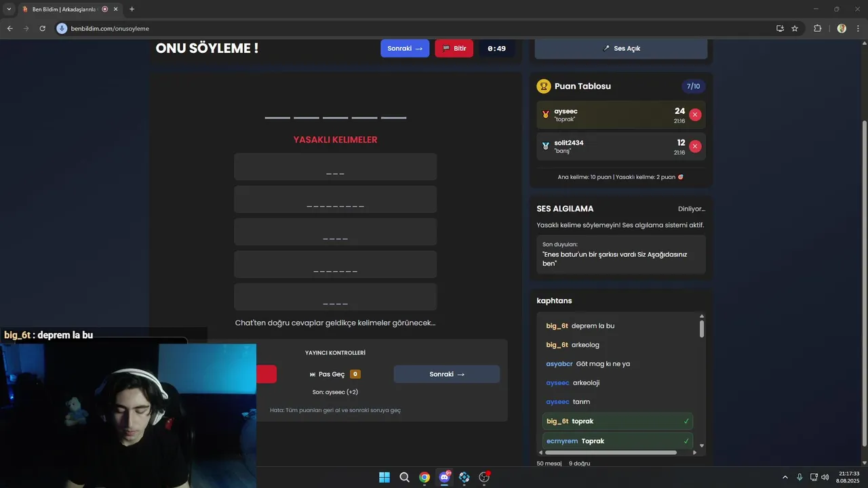Click chat scrollbar down arrow
Image resolution: width=868 pixels, height=488 pixels.
(x=702, y=445)
